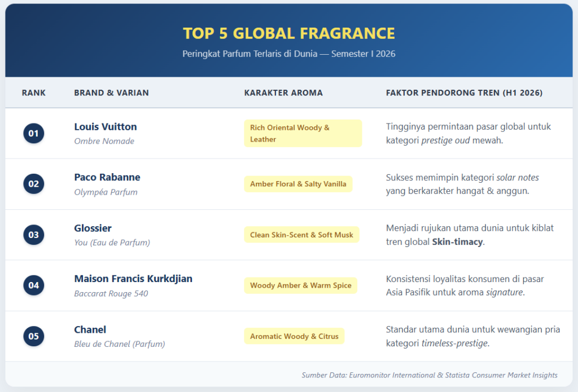This screenshot has height=392, width=578.
Task: Click the Baccarat Rouge 540 variant text
Action: tap(111, 293)
